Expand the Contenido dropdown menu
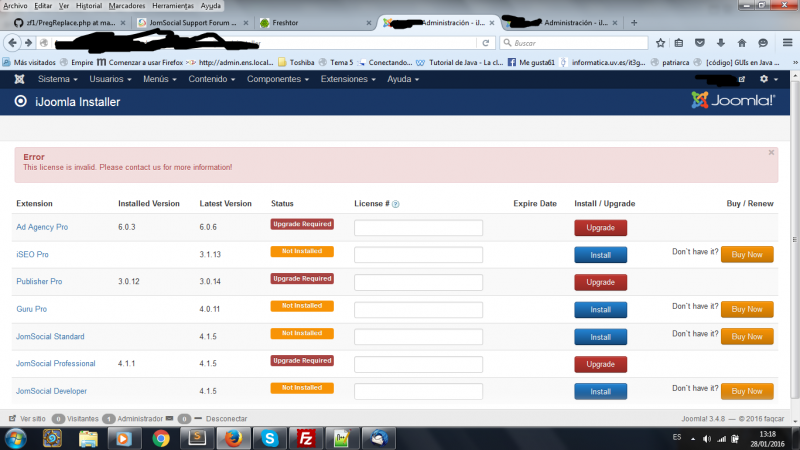This screenshot has width=800, height=450. point(212,79)
